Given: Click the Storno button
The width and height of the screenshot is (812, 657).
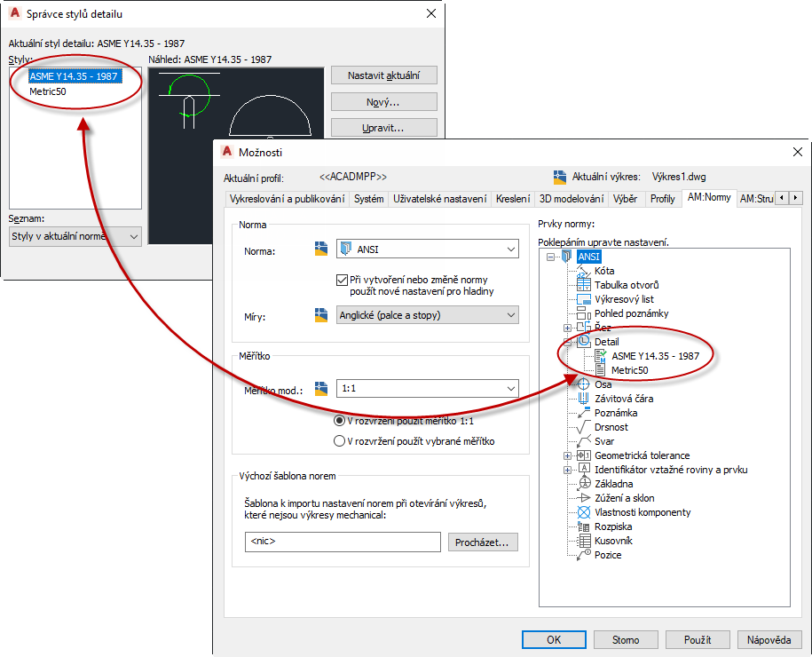Looking at the screenshot, I should [626, 639].
